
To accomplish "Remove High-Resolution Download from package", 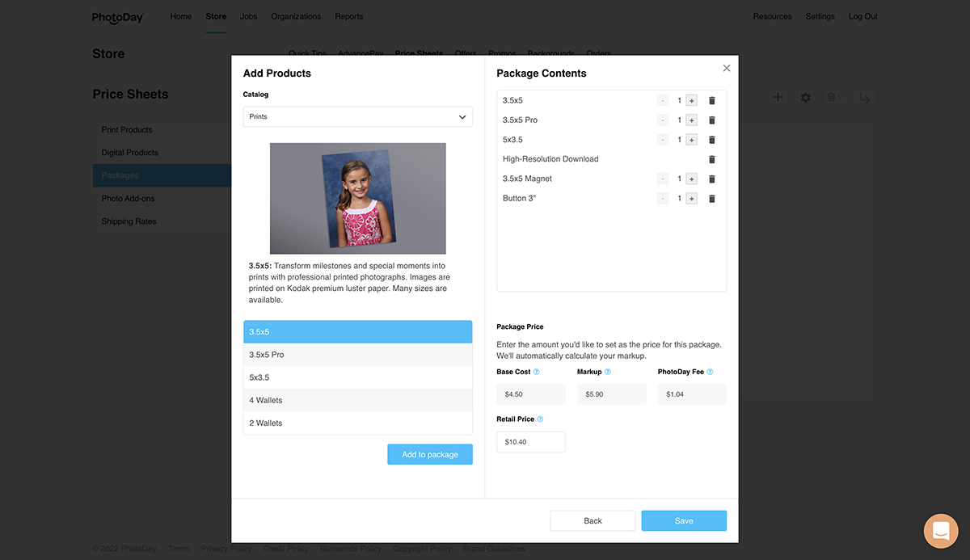I will pos(712,159).
